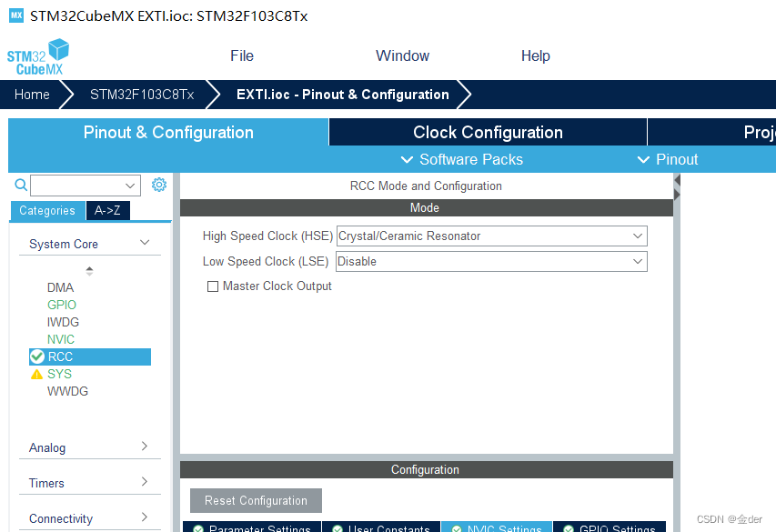The width and height of the screenshot is (776, 532).
Task: Click EXTI.ioc - Pinout & Configuration breadcrumb
Action: (x=343, y=95)
